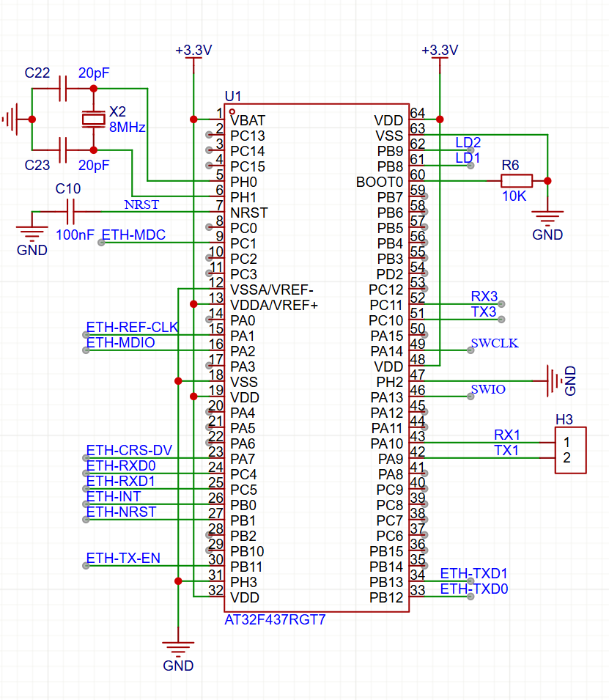Click the VBAT pin name
609x700 pixels.
[x=248, y=120]
